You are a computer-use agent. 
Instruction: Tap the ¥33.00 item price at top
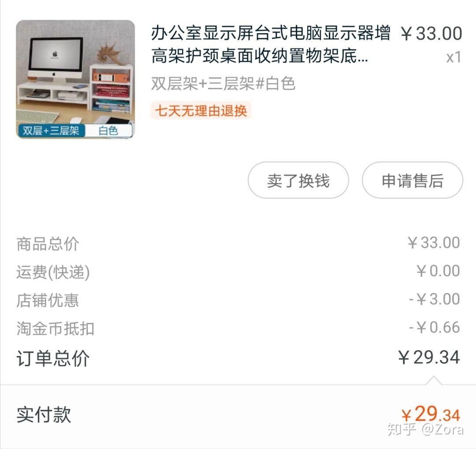(x=431, y=33)
